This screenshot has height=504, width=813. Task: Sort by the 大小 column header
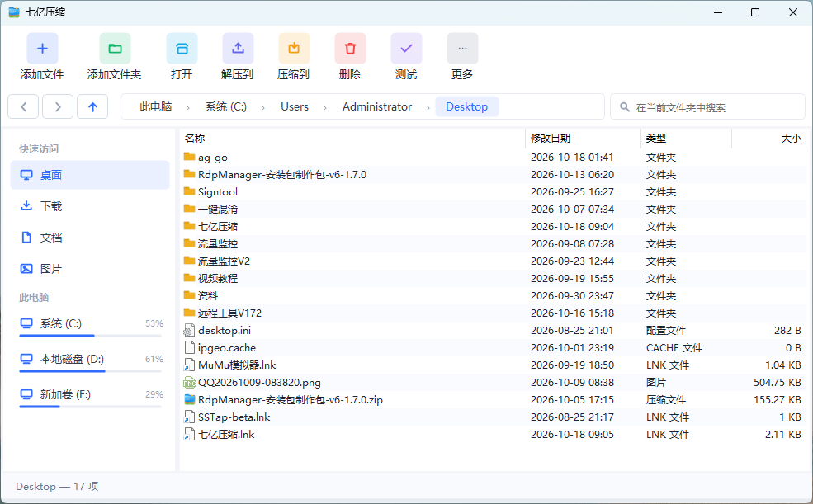point(769,139)
